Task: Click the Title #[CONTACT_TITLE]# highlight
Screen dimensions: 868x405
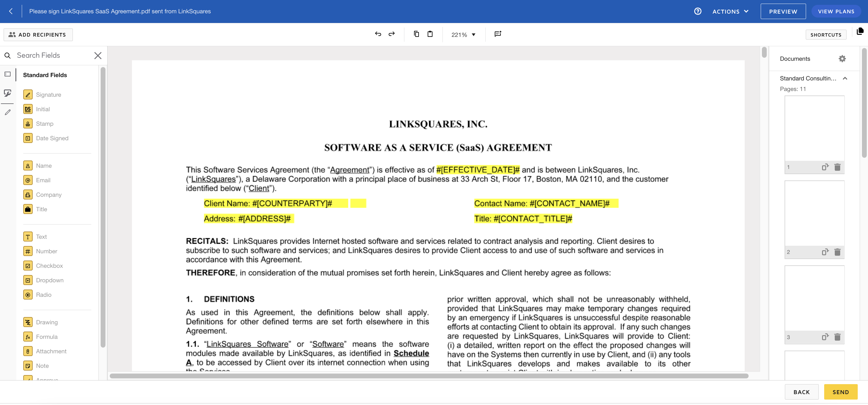Action: tap(523, 219)
